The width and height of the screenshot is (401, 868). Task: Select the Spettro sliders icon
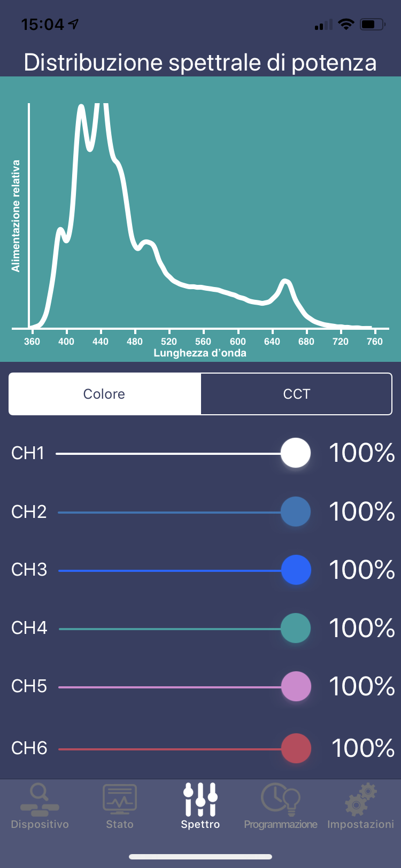pyautogui.click(x=200, y=799)
